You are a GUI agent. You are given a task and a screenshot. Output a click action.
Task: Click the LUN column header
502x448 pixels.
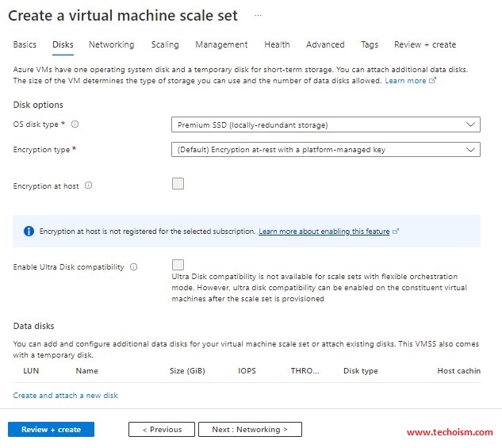point(31,370)
